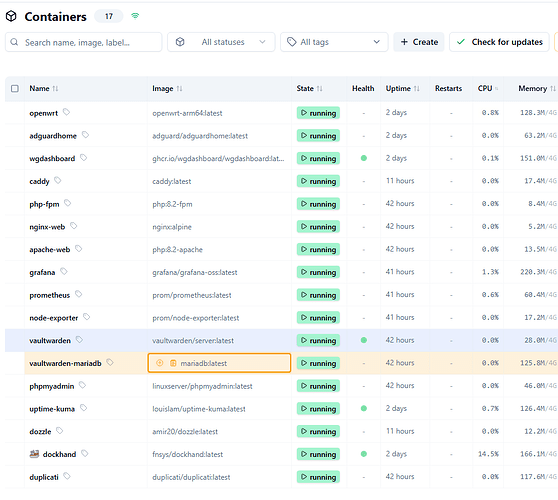Click the tag icon next to nginx-web
This screenshot has width=558, height=500.
[x=74, y=226]
